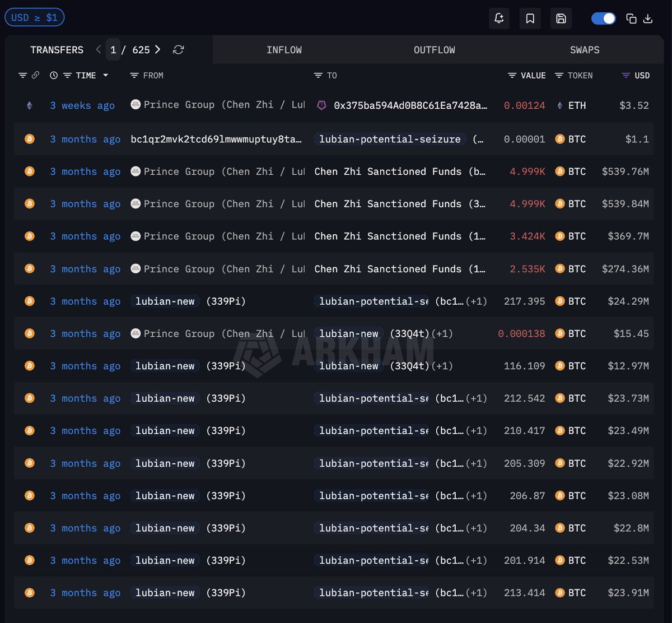Screen dimensions: 672x623
Task: Open the TOKEN column filter
Action: tap(559, 76)
